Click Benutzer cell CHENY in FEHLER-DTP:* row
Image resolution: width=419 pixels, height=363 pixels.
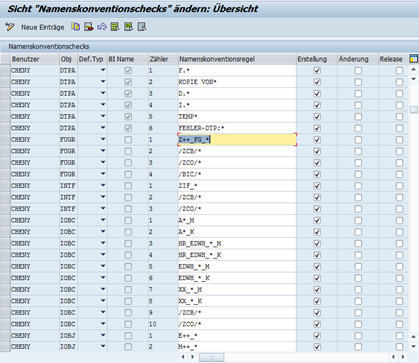pyautogui.click(x=35, y=128)
